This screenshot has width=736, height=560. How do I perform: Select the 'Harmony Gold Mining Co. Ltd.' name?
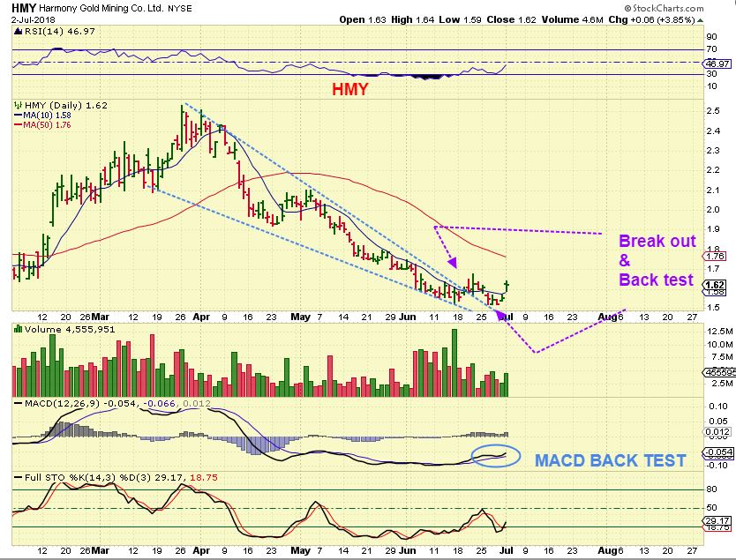(101, 9)
